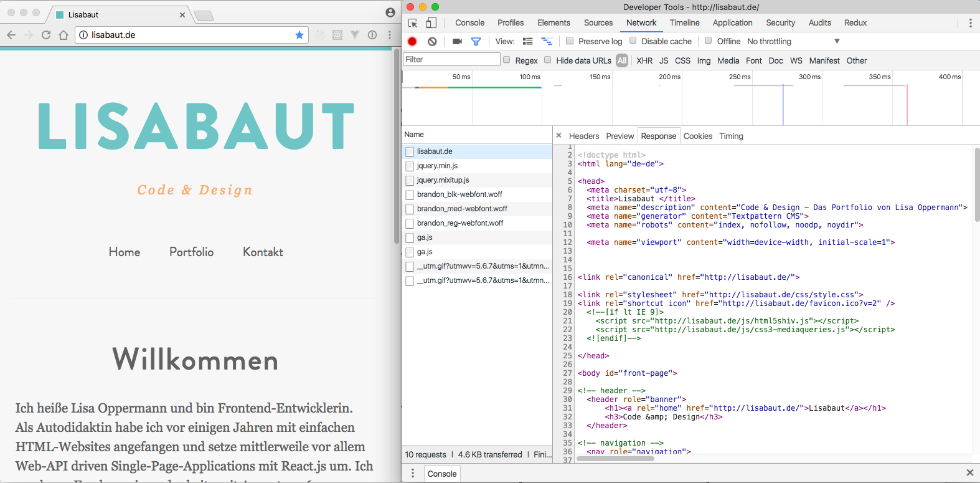Reload the lisabaut.de page
Image resolution: width=980 pixels, height=483 pixels.
click(46, 35)
